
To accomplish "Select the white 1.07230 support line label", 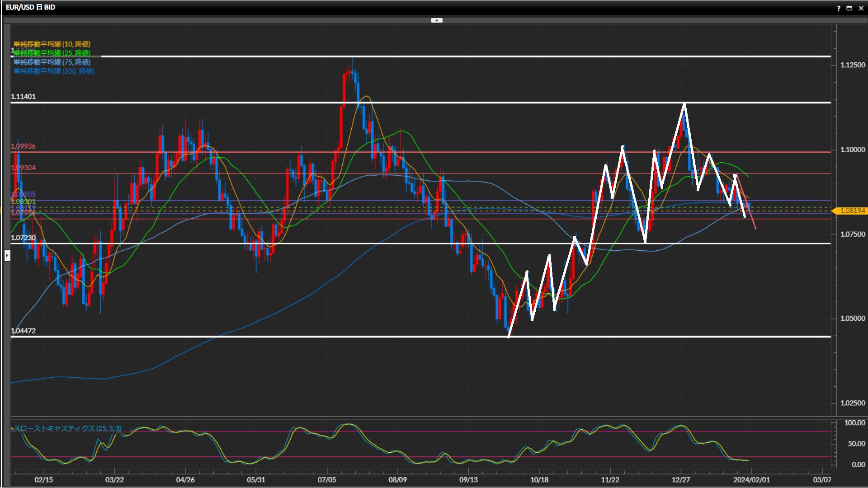I will click(x=24, y=238).
